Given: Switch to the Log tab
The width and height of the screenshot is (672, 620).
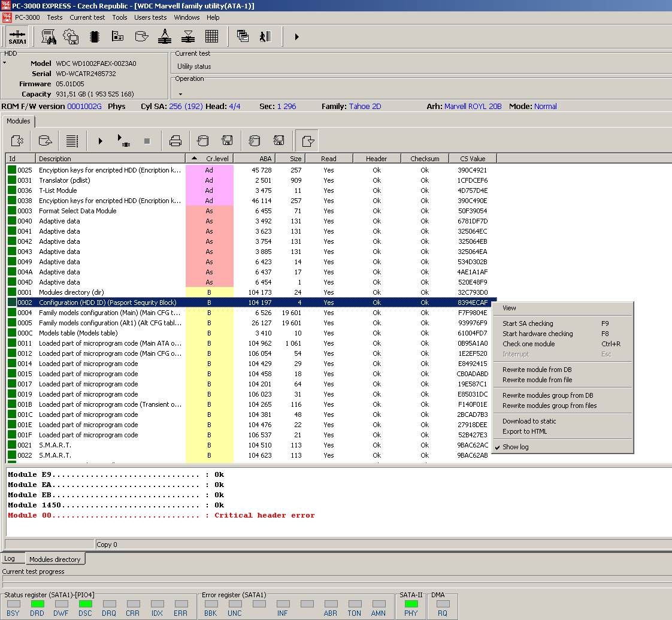Looking at the screenshot, I should pos(10,558).
